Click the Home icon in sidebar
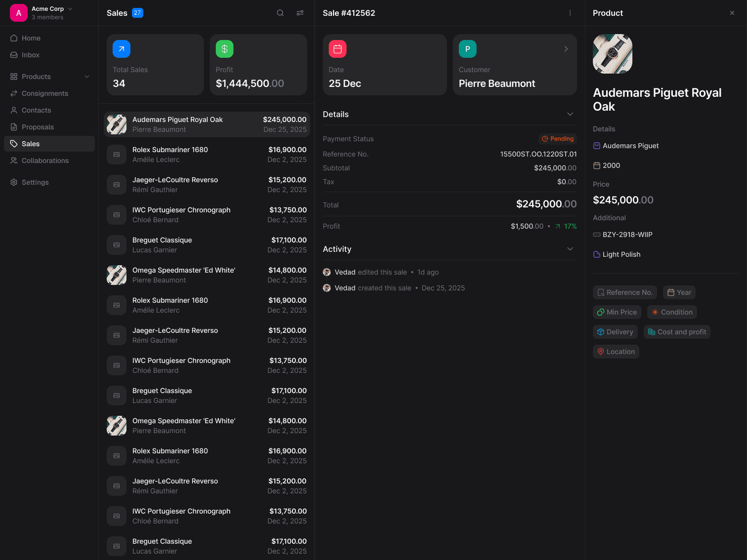 point(14,38)
